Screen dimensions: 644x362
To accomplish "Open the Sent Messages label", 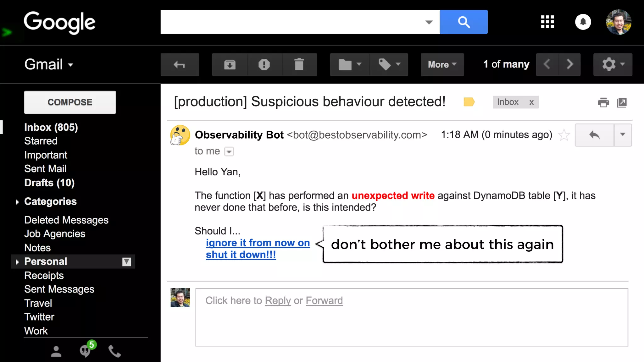I will click(59, 289).
